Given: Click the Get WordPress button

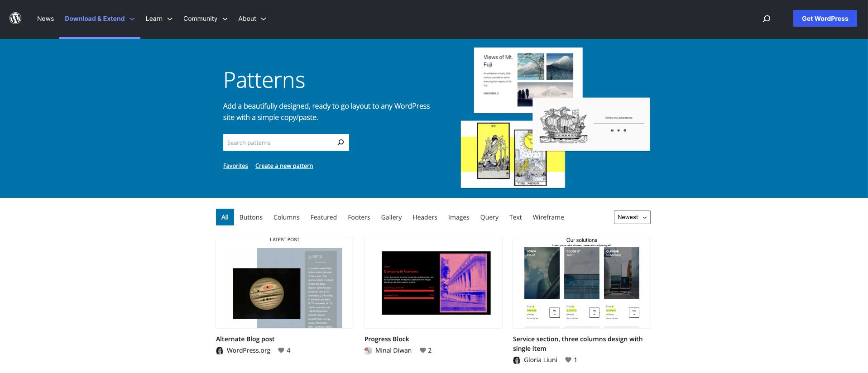Looking at the screenshot, I should click(825, 19).
